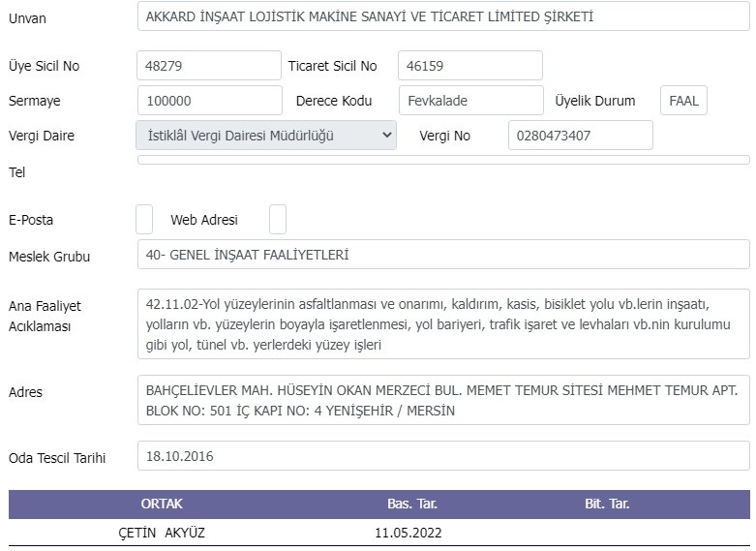The height and width of the screenshot is (551, 756).
Task: Click the Ticaret Sicil No label
Action: tap(332, 66)
